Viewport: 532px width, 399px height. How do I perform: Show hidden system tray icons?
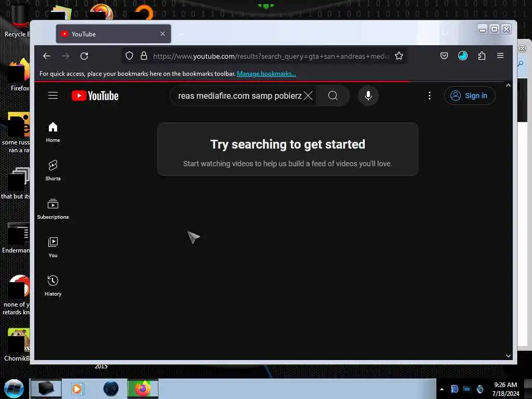(x=442, y=389)
